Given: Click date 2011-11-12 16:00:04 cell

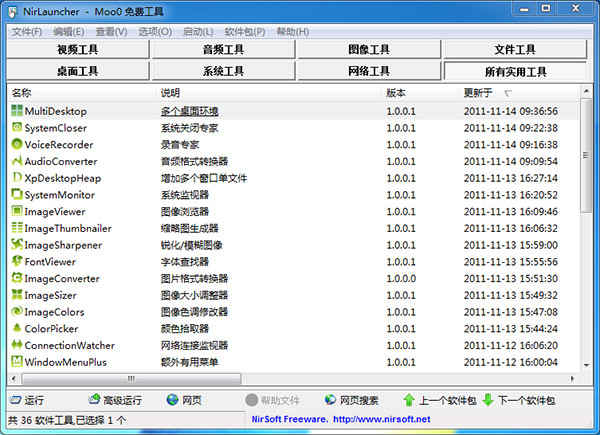Looking at the screenshot, I should point(511,362).
